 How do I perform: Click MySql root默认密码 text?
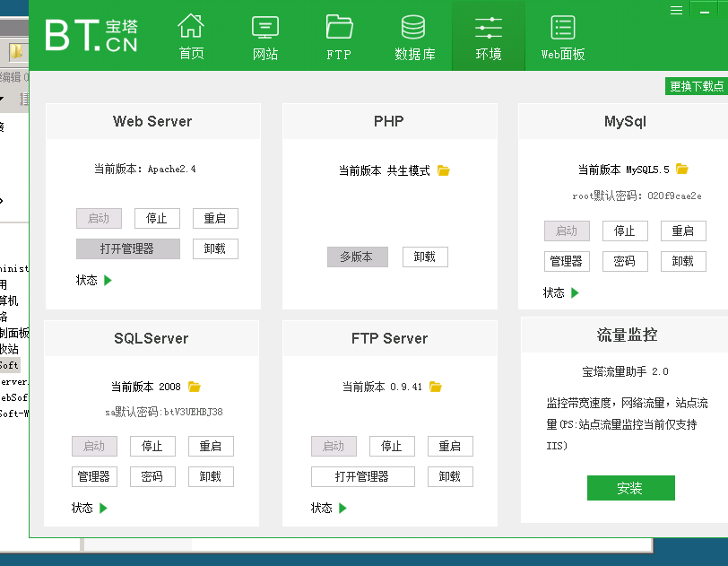pos(637,196)
